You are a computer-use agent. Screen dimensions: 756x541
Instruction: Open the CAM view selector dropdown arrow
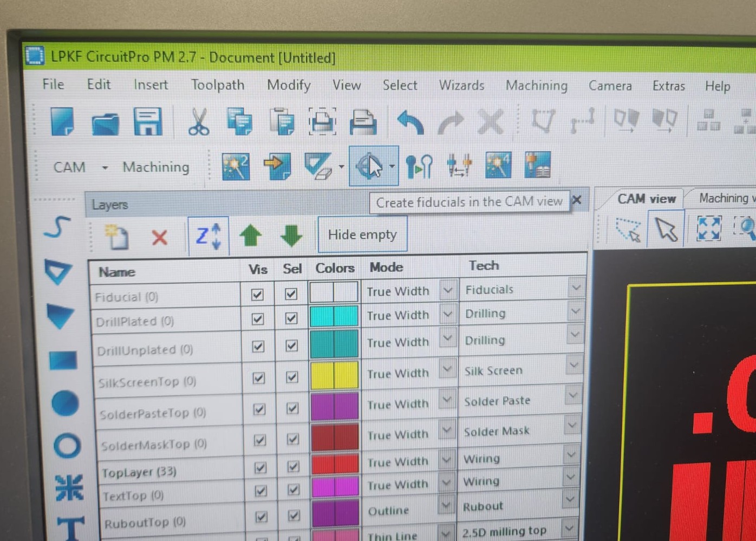[105, 168]
